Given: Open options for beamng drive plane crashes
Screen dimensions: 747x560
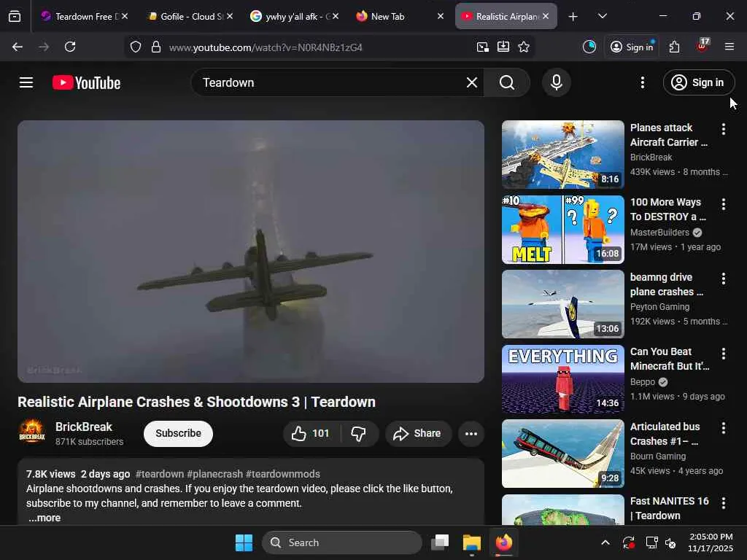Looking at the screenshot, I should [x=723, y=279].
